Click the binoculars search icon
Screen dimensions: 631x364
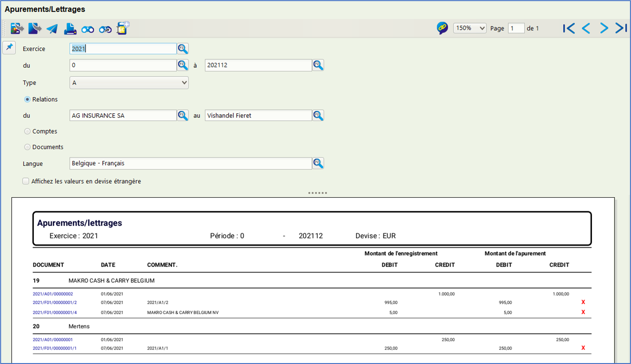pos(88,30)
